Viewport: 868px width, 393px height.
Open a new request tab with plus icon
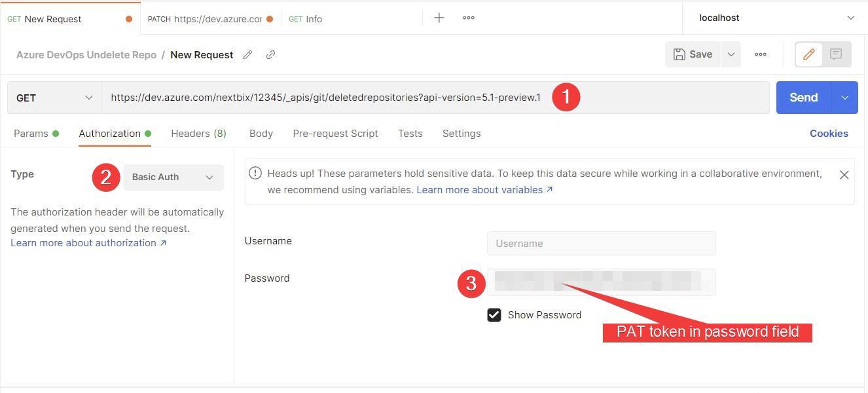click(439, 18)
